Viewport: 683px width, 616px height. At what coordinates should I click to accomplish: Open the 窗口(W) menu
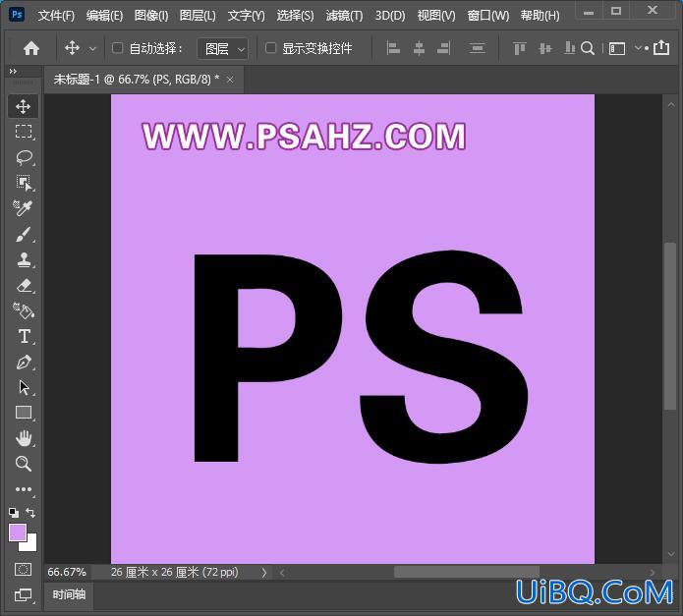click(487, 16)
